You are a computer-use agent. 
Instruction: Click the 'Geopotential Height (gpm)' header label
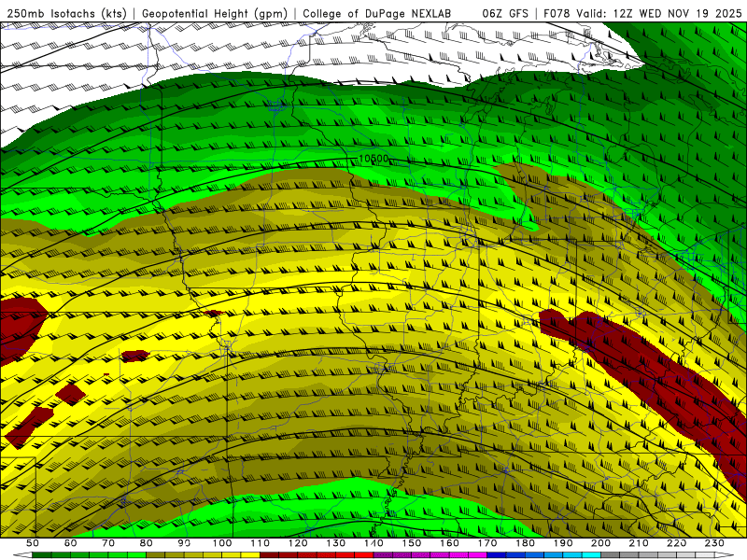215,14
